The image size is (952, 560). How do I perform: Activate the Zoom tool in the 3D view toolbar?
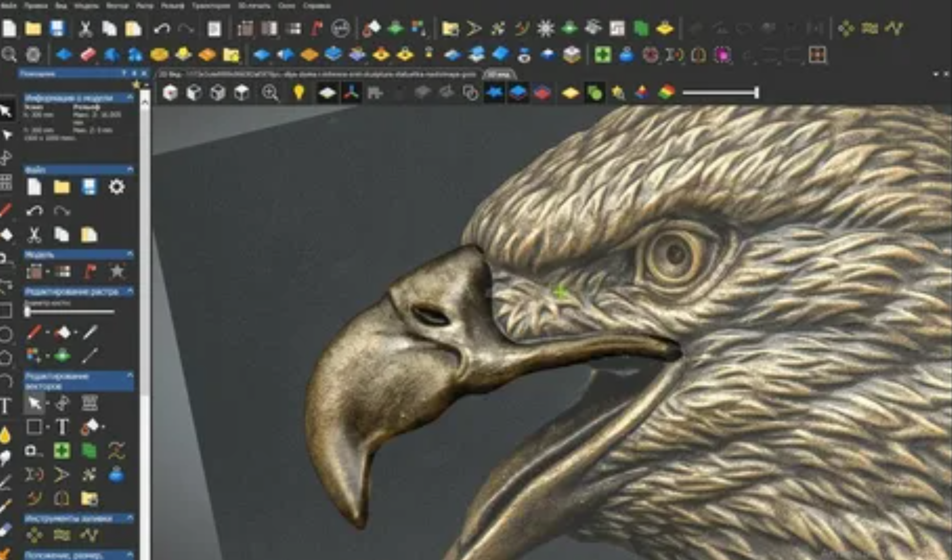270,93
